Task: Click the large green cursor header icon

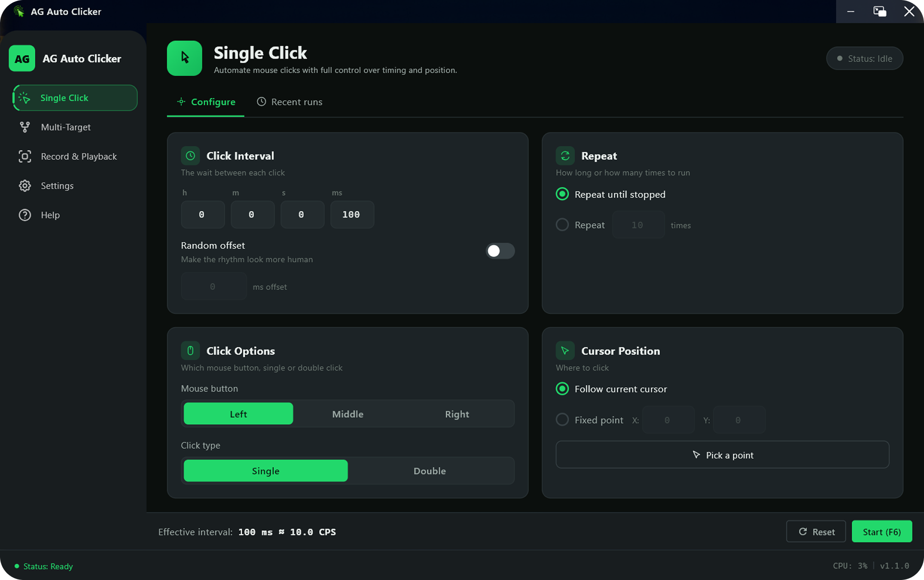Action: [184, 58]
